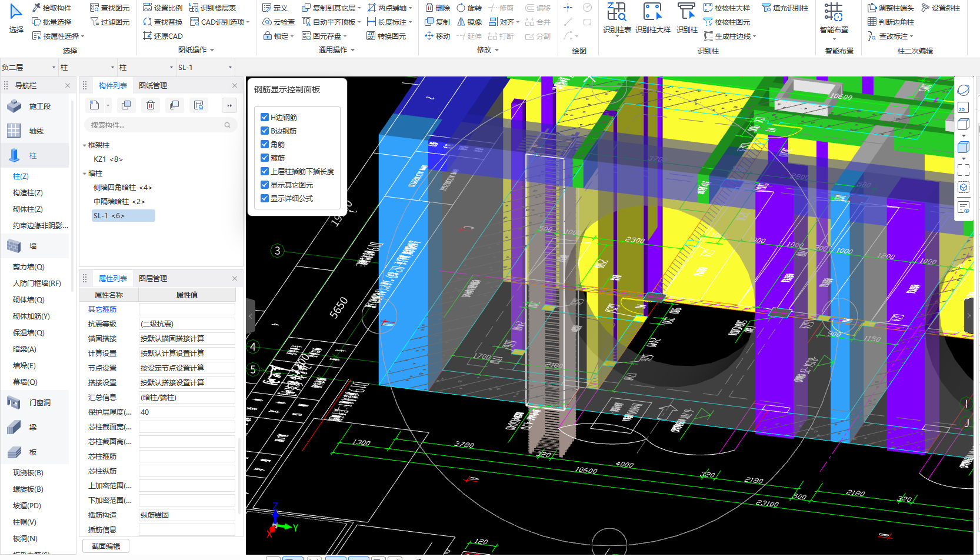Click 设置斜柱 set inclined column
The height and width of the screenshot is (560, 980).
pos(941,8)
